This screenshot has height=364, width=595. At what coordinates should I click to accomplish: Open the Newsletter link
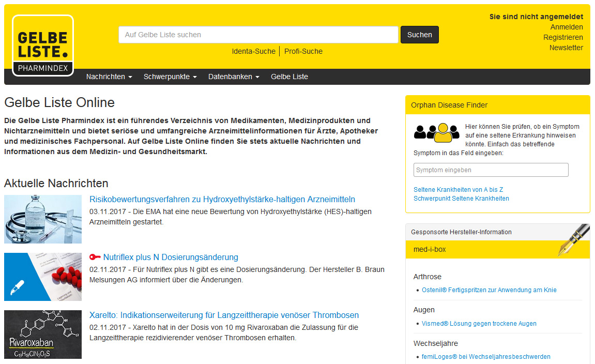pyautogui.click(x=566, y=48)
